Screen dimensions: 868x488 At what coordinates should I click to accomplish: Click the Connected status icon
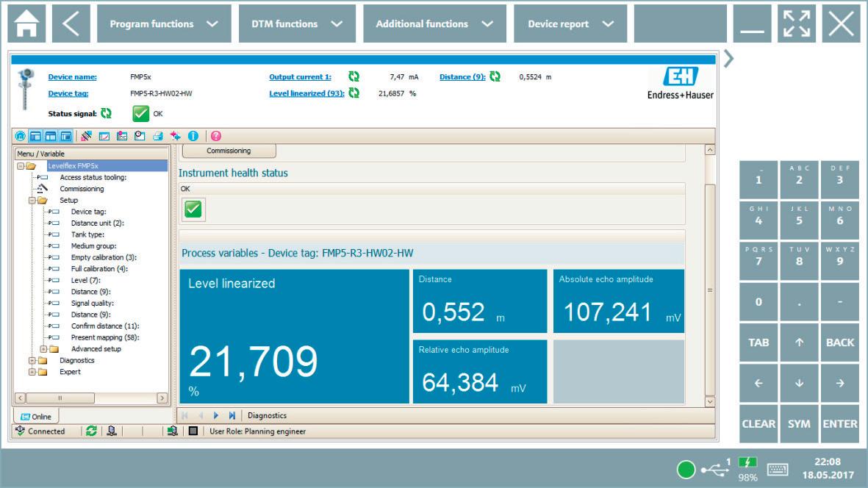[x=21, y=431]
